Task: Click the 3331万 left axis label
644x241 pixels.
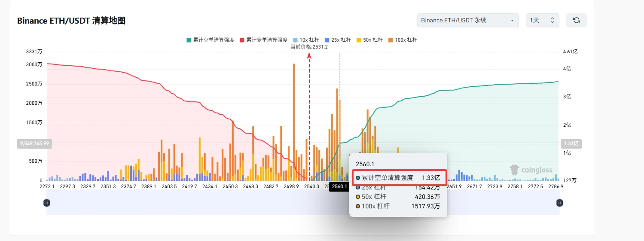Action: [34, 52]
